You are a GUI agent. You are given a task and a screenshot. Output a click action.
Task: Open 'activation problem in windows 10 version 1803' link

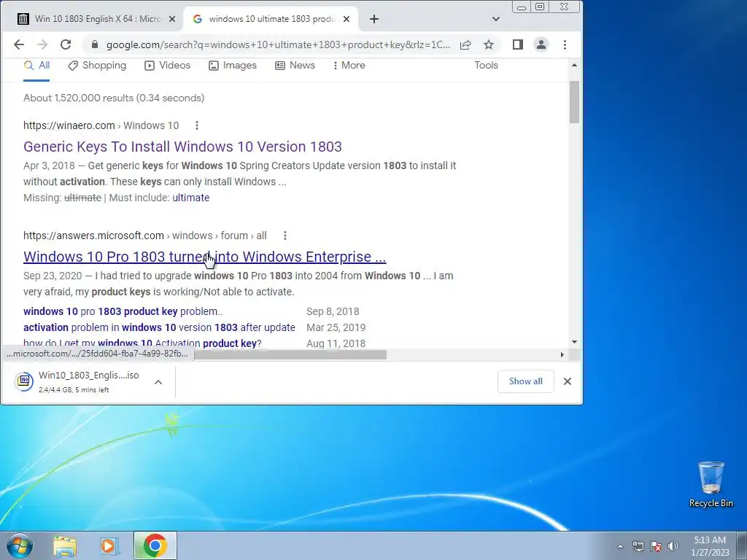159,327
